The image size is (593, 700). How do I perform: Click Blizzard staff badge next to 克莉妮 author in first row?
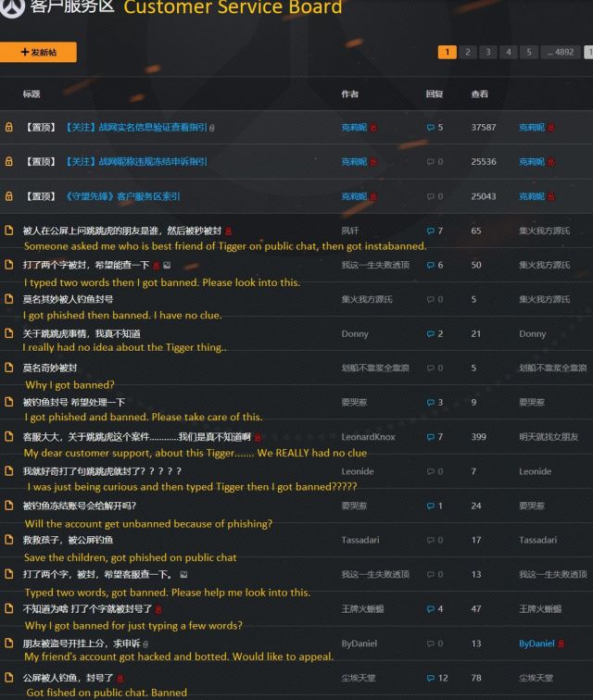(x=373, y=128)
